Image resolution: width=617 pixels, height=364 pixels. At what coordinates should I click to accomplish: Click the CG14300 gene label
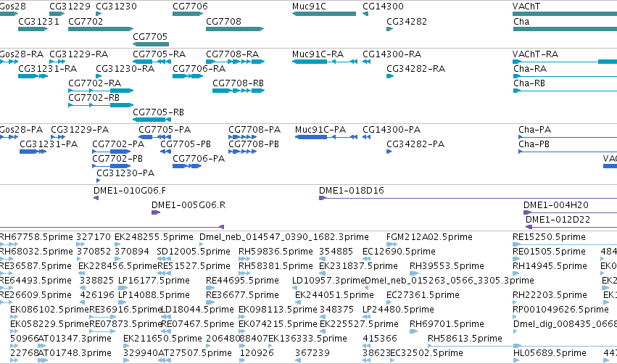[383, 7]
